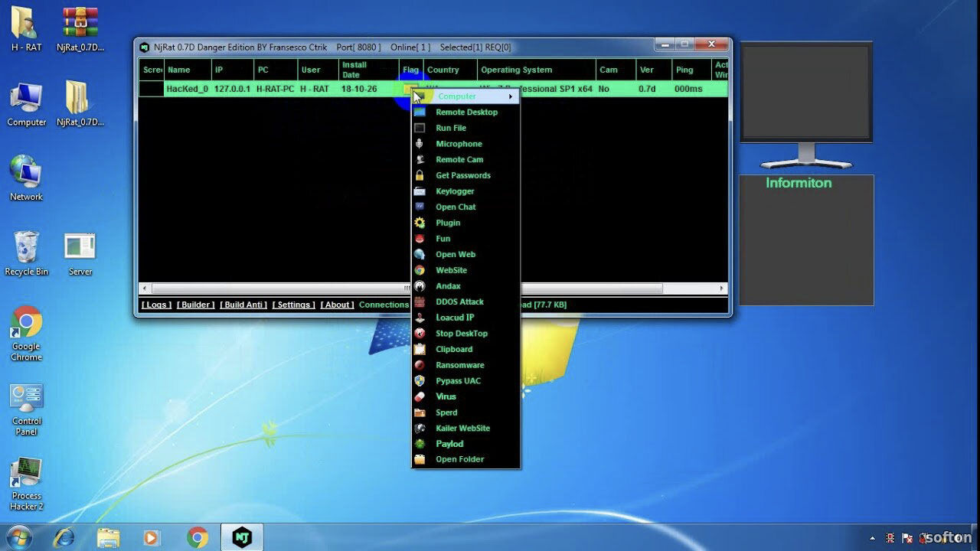Launch Windows Media Player from the taskbar
This screenshot has width=980, height=551.
pos(152,537)
